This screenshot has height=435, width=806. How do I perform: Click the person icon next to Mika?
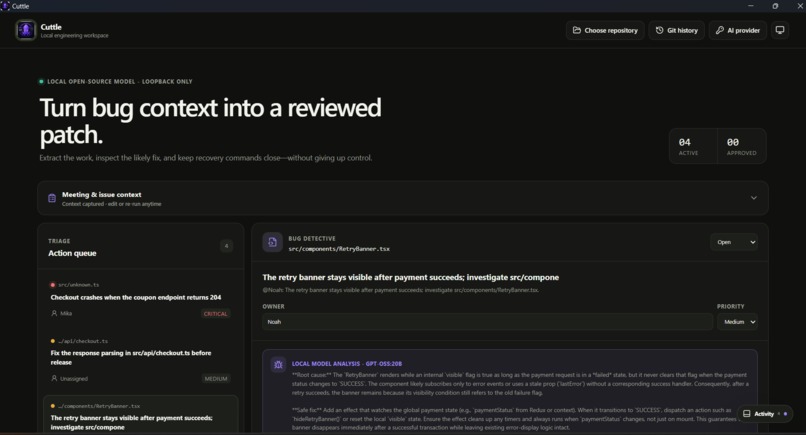point(54,313)
